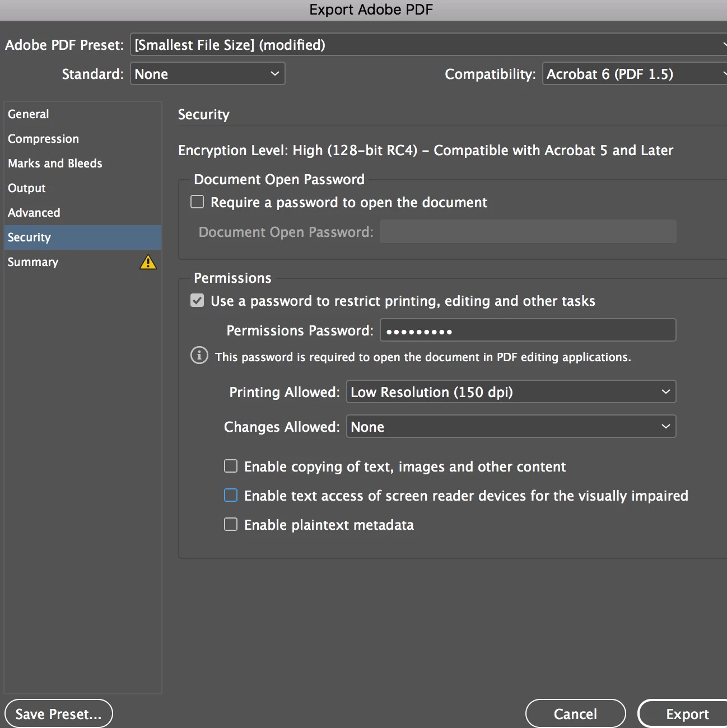Click the password required note text

tap(423, 357)
